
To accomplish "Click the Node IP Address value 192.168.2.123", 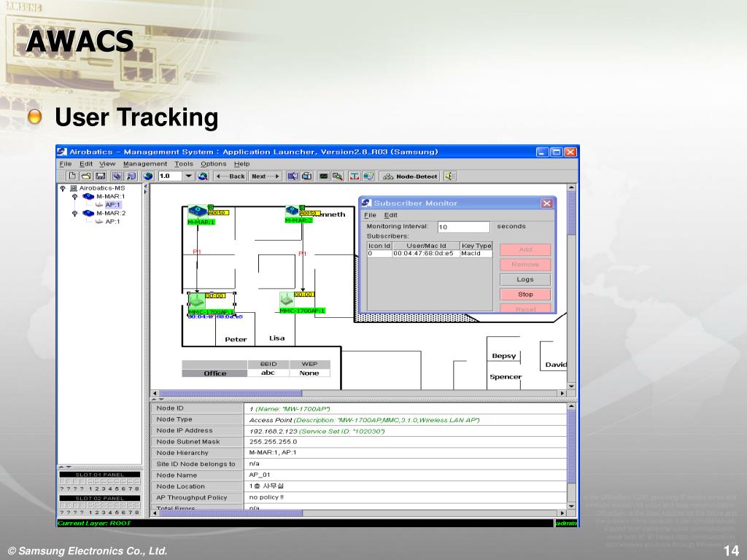I will coord(273,432).
